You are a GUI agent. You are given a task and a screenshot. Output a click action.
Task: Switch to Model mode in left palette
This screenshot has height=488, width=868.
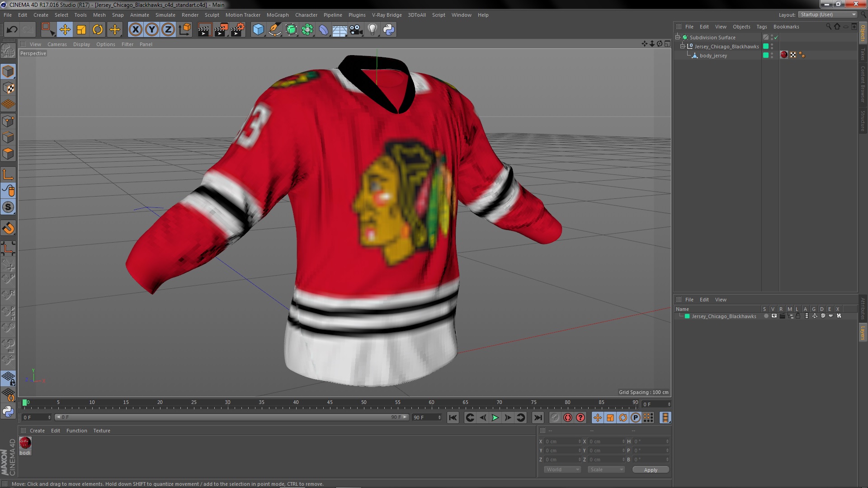pos(8,71)
